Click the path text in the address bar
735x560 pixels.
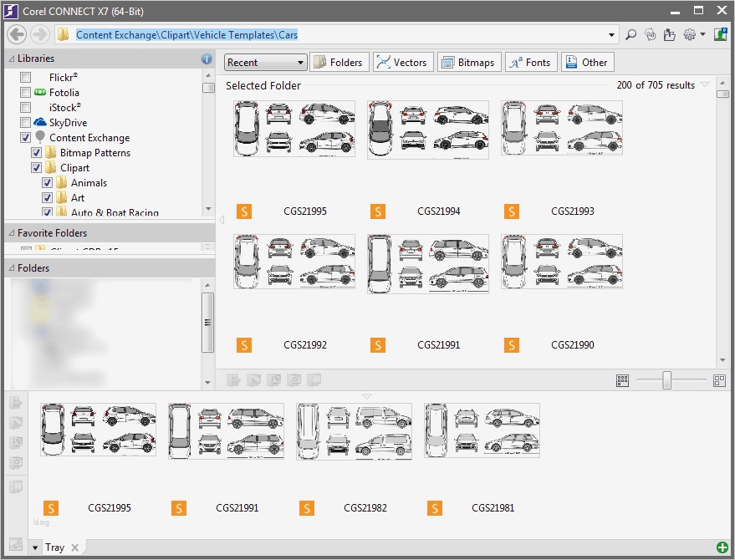(x=186, y=35)
